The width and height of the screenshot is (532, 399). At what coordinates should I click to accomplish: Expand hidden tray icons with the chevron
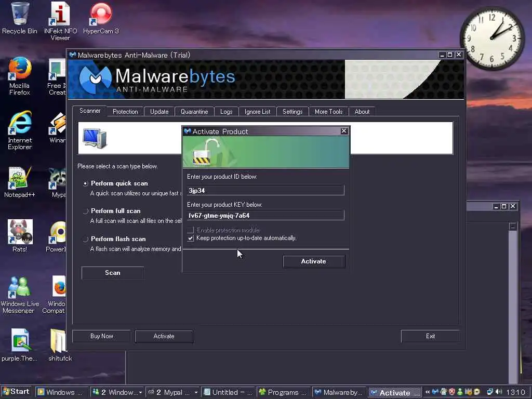coord(428,392)
